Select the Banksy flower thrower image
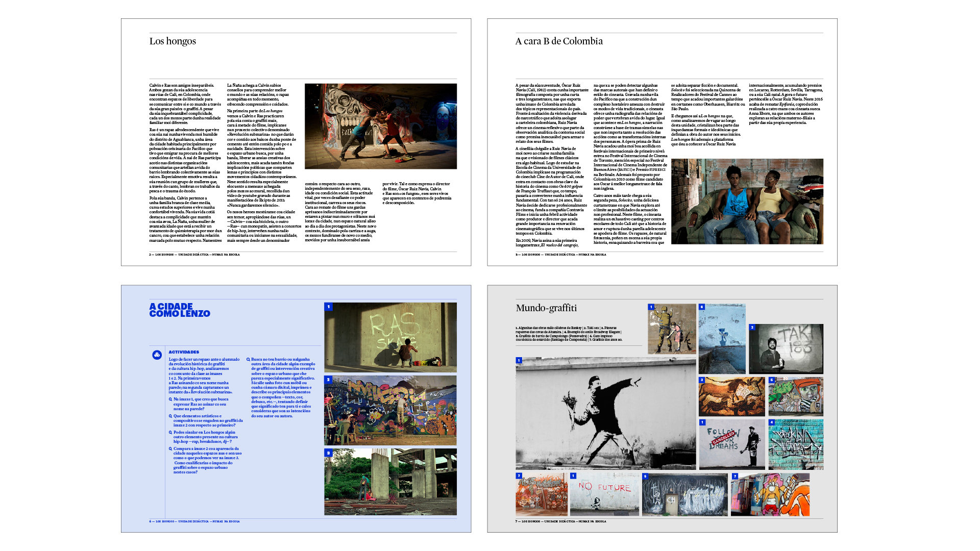Screen dimensions: 980x551 pos(605,414)
